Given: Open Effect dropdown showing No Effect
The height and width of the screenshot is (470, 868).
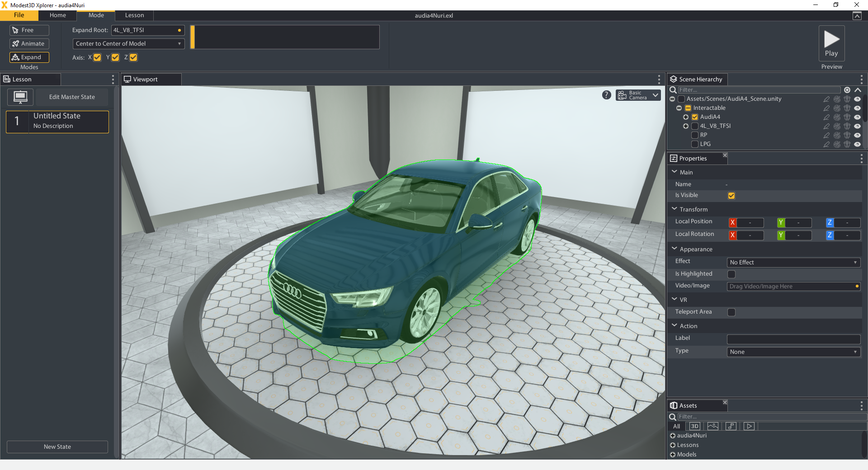Looking at the screenshot, I should (793, 263).
